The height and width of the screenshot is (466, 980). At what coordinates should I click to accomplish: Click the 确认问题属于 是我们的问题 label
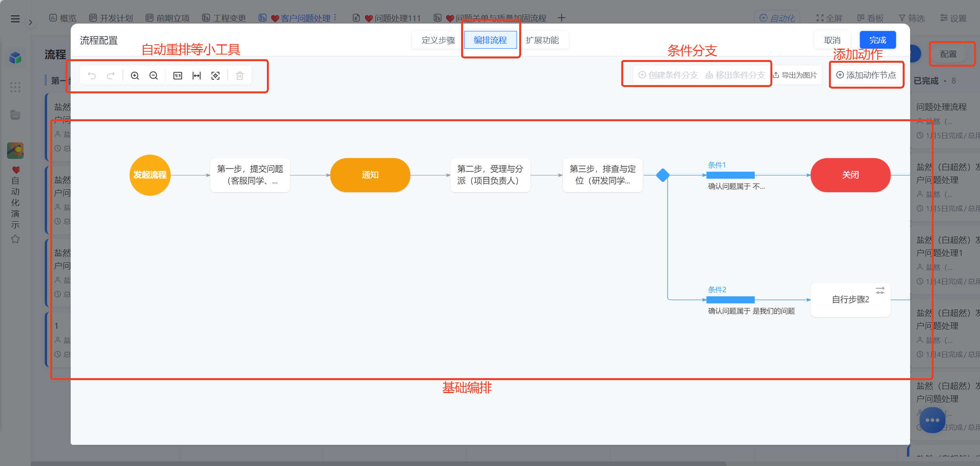751,311
